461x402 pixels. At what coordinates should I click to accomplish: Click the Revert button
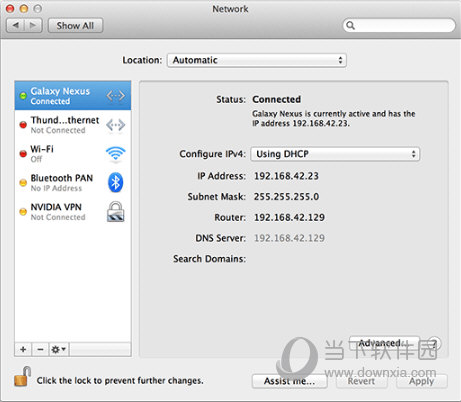361,381
